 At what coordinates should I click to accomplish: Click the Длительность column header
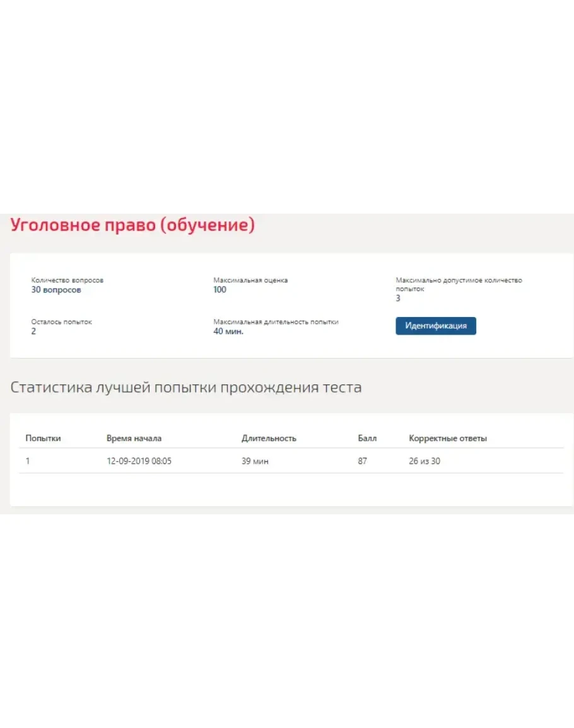tap(269, 438)
